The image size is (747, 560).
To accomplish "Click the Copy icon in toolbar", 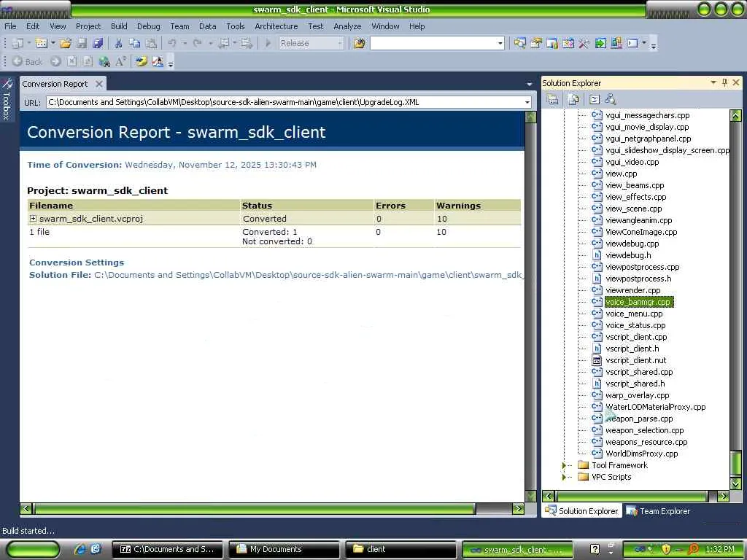I will click(x=135, y=43).
